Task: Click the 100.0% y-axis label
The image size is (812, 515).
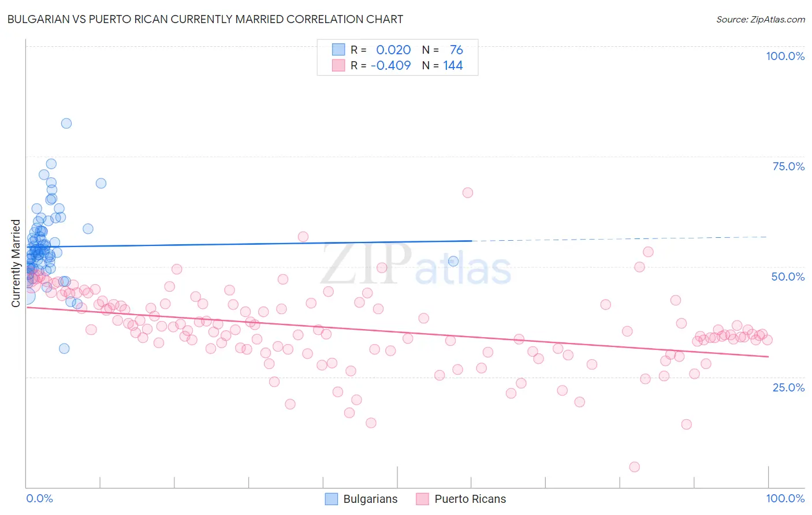Action: tap(785, 56)
